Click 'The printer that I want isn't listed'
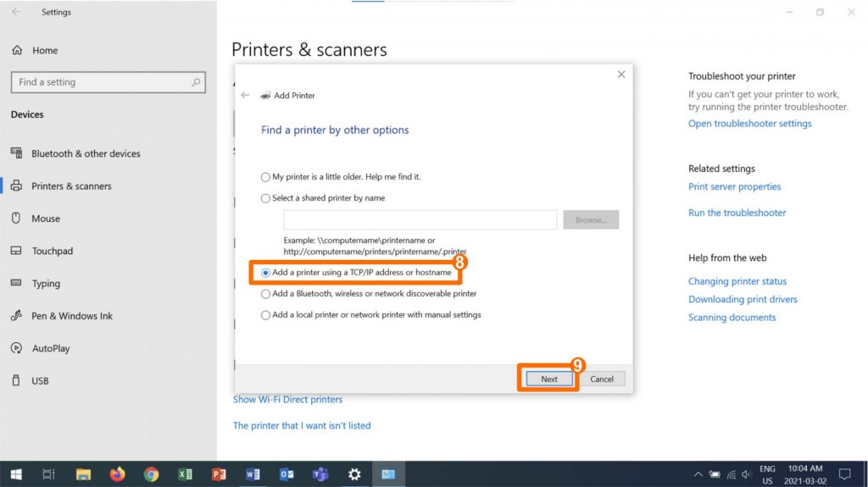Image resolution: width=868 pixels, height=487 pixels. pyautogui.click(x=302, y=426)
